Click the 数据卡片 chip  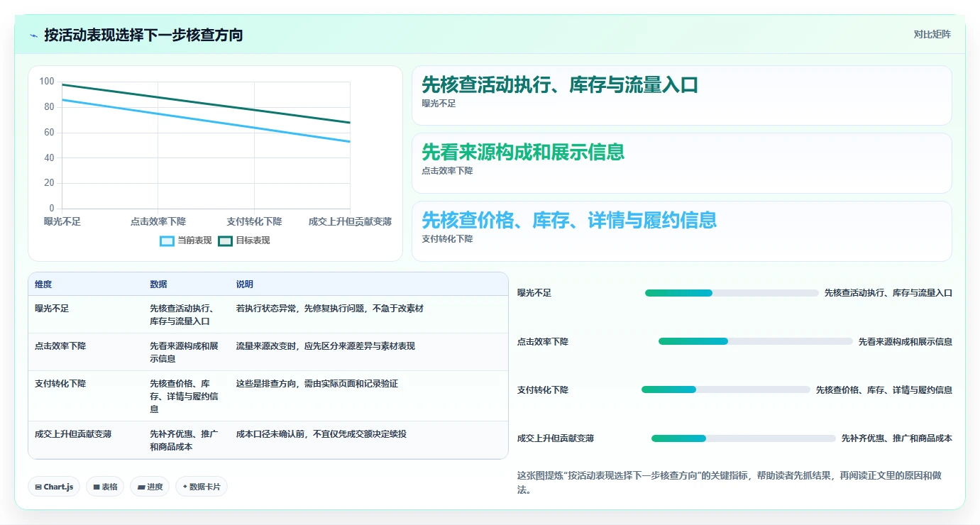click(x=202, y=487)
